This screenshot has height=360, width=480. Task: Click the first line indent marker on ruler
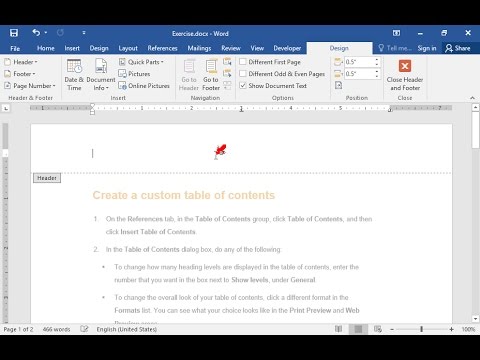[92, 106]
